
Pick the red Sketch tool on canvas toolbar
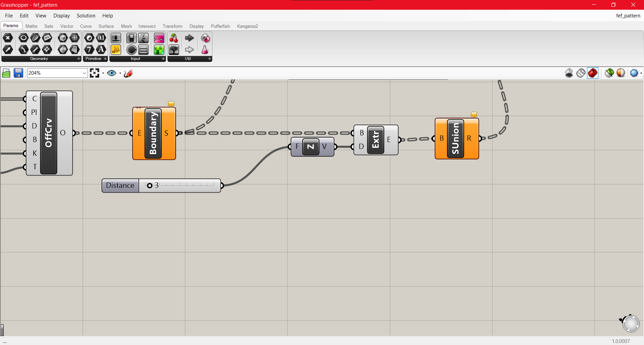128,73
